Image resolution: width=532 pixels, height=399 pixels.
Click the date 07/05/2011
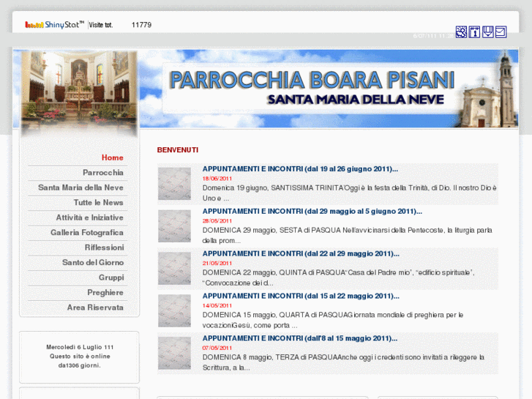217,348
